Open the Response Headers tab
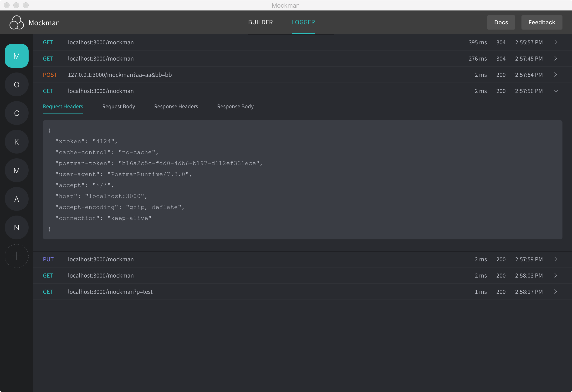The height and width of the screenshot is (392, 572). coord(176,106)
